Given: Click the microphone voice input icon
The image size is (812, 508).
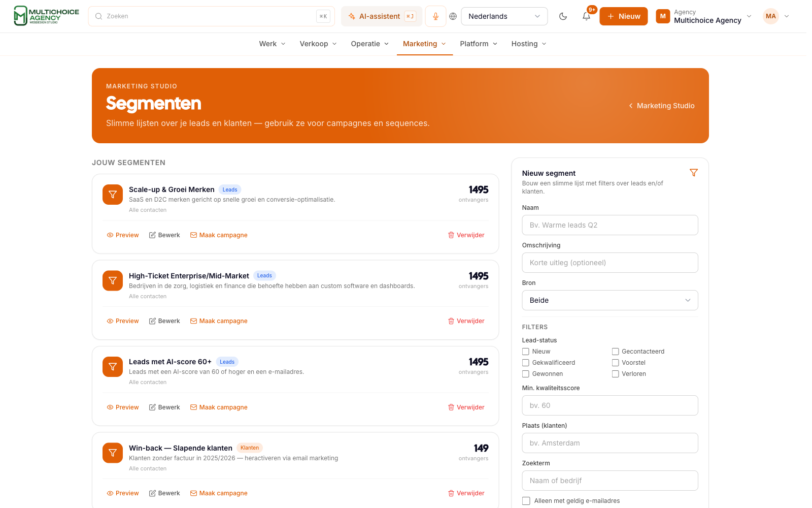Looking at the screenshot, I should [435, 16].
